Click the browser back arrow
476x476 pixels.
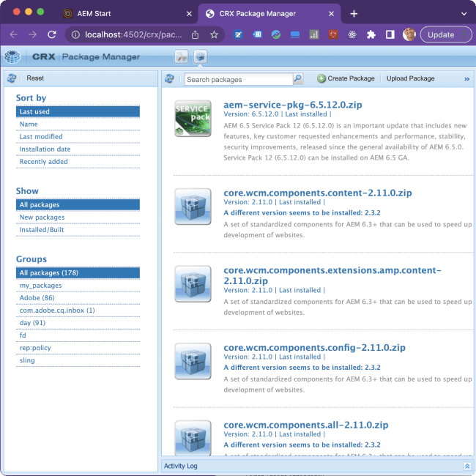point(14,34)
